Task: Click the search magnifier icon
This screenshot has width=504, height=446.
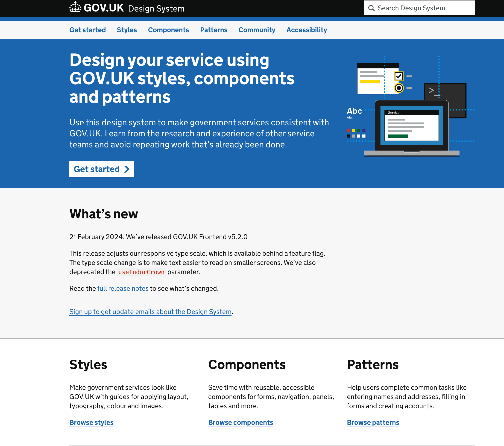Action: pyautogui.click(x=372, y=8)
